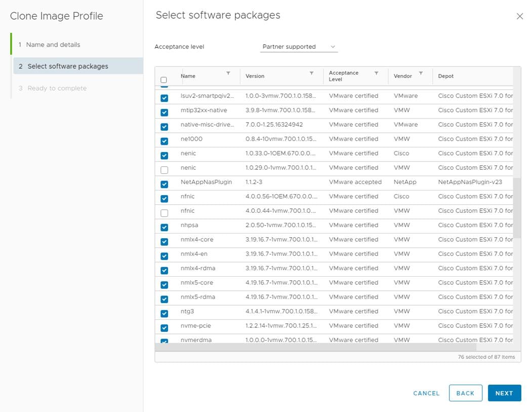Uncheck the ne1000 package checkbox
Image resolution: width=532 pixels, height=412 pixels.
pyautogui.click(x=164, y=141)
